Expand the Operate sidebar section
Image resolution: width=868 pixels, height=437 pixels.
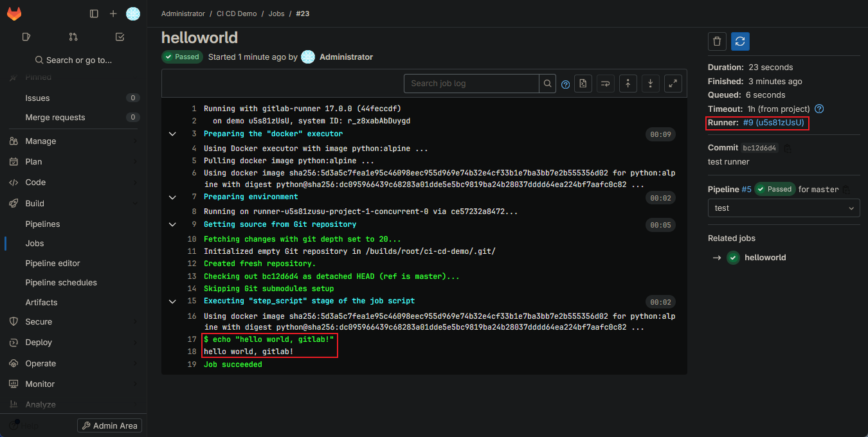point(73,364)
